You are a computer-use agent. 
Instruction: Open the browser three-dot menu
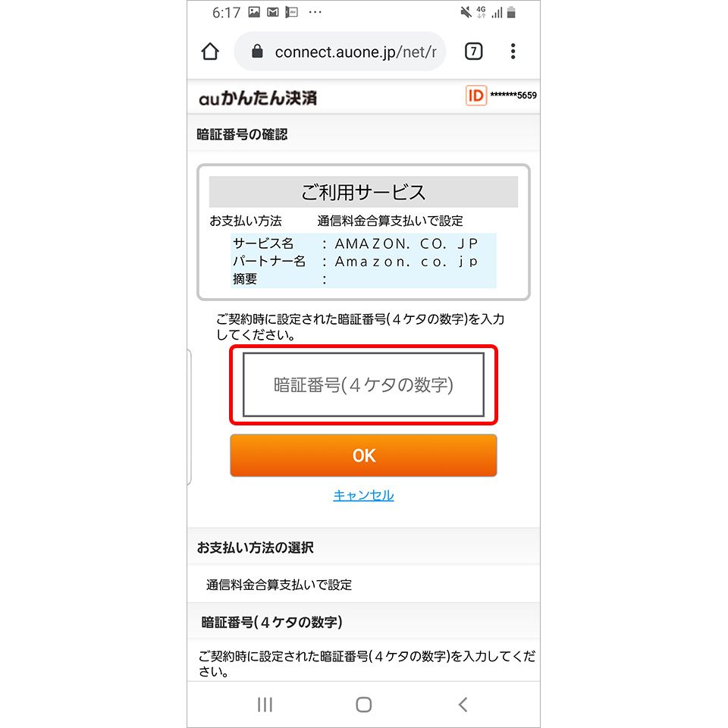click(x=513, y=51)
